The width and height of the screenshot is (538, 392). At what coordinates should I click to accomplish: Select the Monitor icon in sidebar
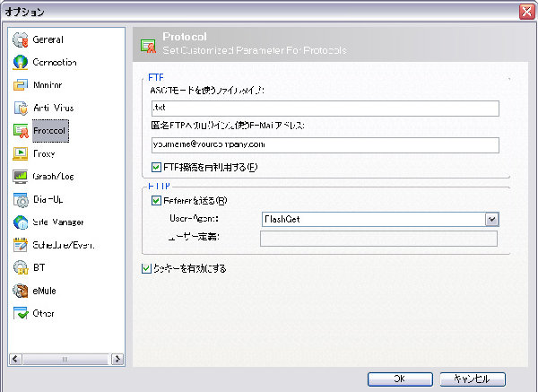(x=21, y=86)
